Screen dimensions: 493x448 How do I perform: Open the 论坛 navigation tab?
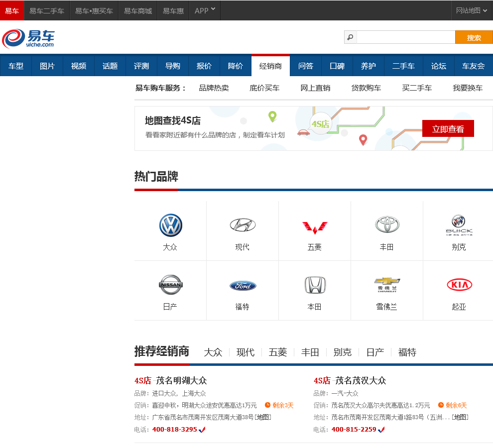click(x=439, y=66)
